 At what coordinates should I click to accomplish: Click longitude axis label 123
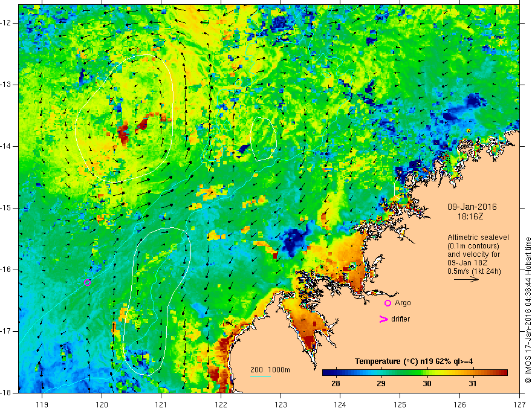point(281,404)
